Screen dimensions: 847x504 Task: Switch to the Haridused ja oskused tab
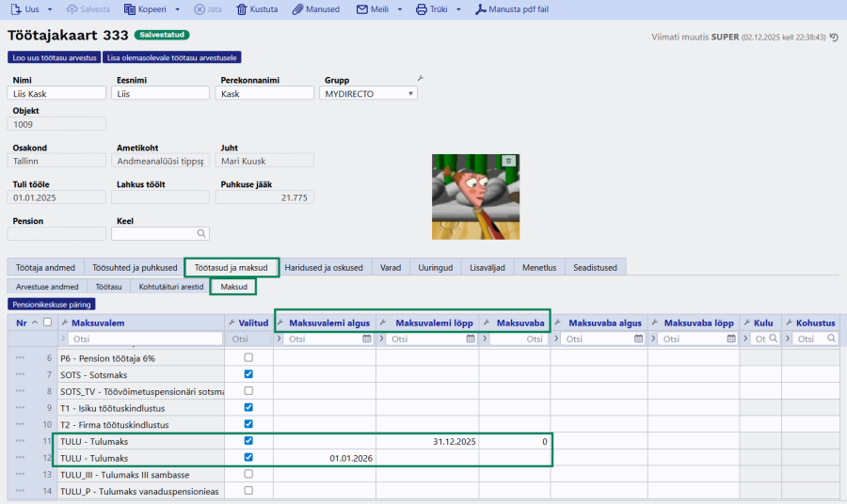pos(326,268)
